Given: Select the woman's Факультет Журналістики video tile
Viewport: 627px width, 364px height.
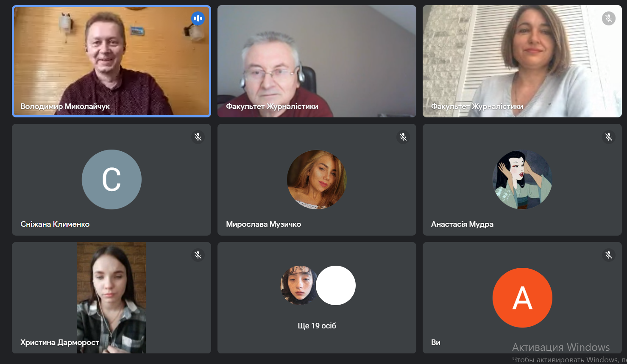Looking at the screenshot, I should 522,61.
